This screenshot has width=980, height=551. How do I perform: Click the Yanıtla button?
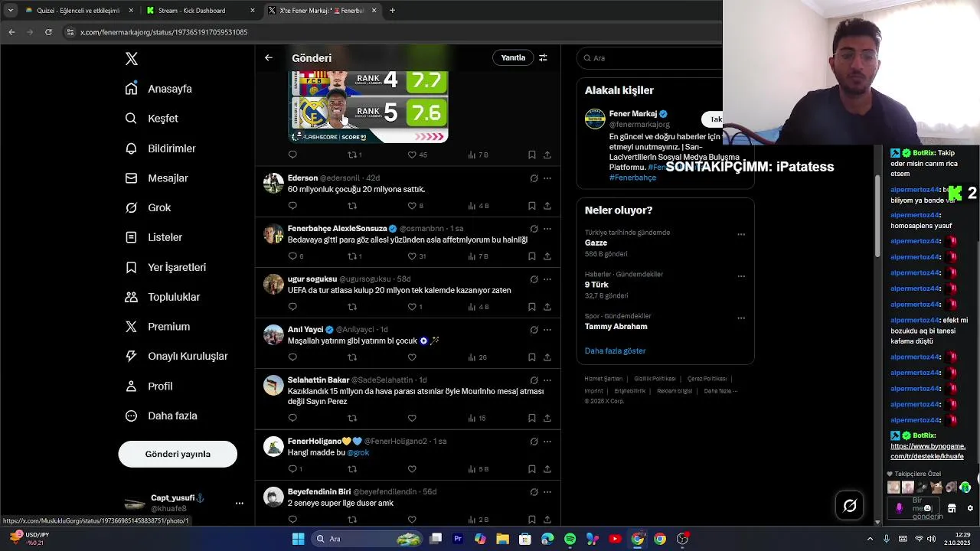tap(513, 57)
